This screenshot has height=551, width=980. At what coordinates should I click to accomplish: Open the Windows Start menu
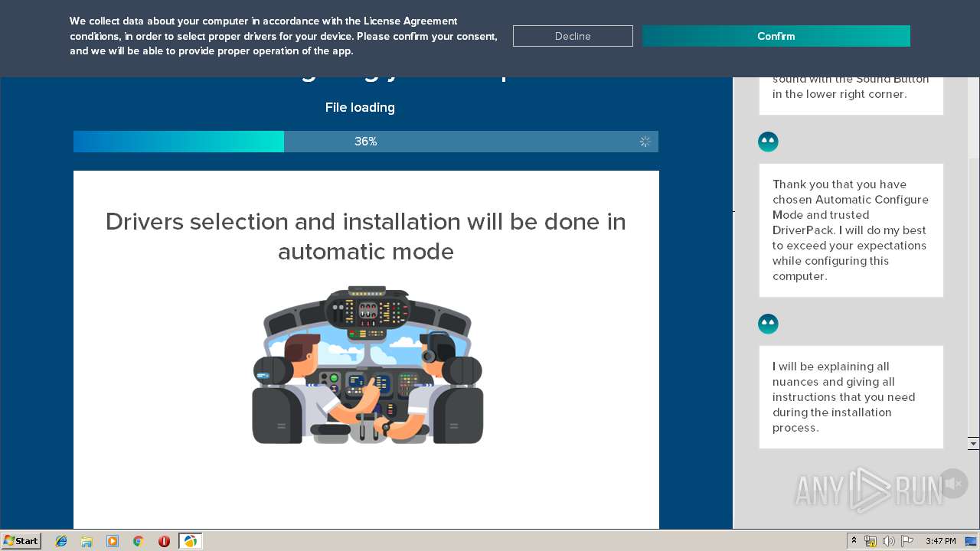pyautogui.click(x=21, y=540)
